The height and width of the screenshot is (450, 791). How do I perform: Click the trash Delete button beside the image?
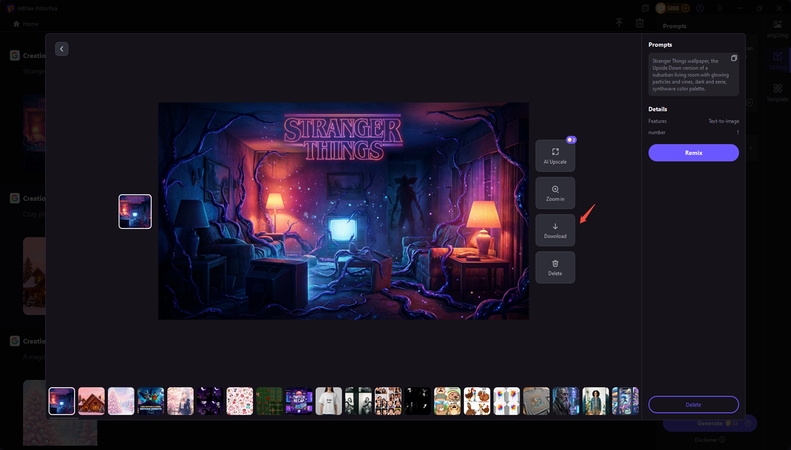[x=555, y=267]
